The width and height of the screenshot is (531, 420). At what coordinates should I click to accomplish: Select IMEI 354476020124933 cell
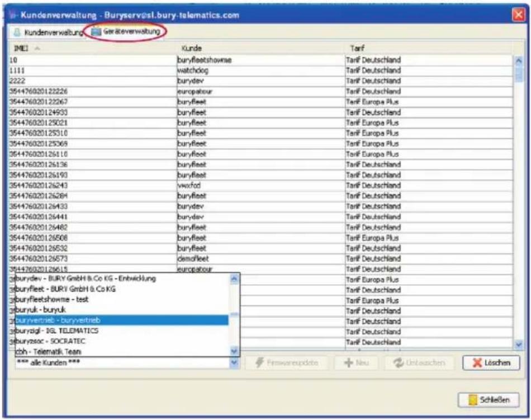tap(93, 112)
